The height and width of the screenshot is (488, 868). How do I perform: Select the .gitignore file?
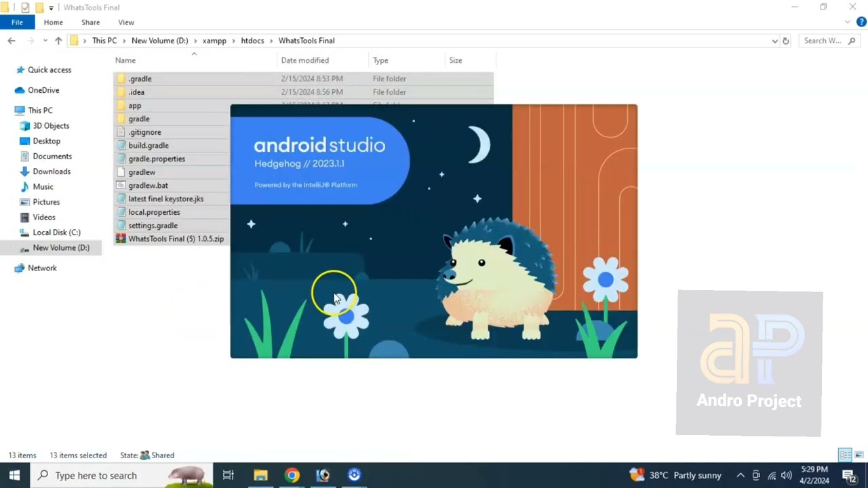pyautogui.click(x=144, y=132)
